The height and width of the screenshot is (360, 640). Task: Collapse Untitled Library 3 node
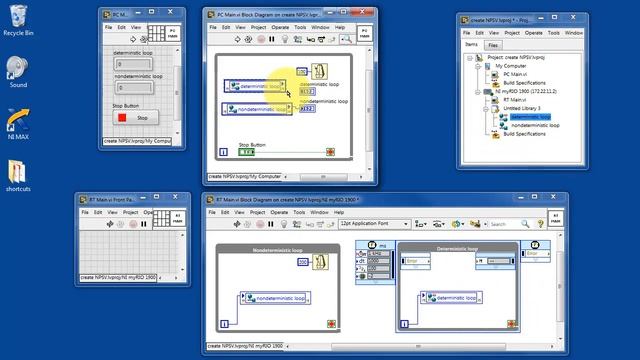(x=486, y=109)
